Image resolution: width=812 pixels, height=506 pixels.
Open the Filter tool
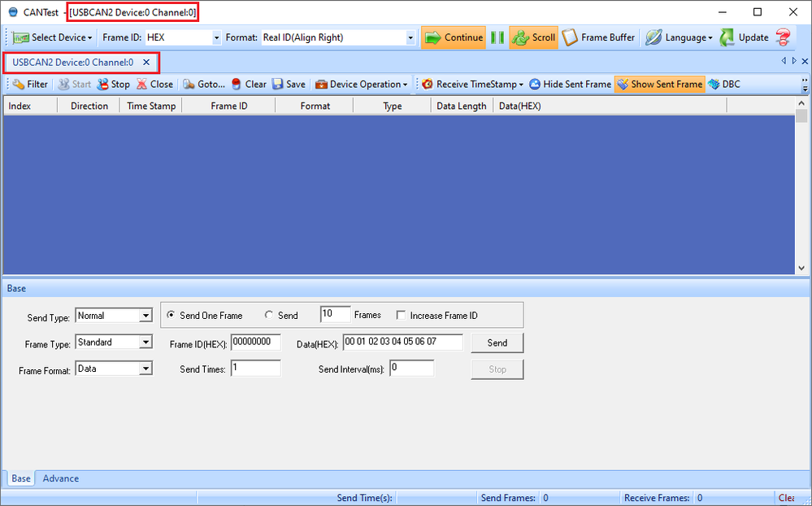[31, 85]
